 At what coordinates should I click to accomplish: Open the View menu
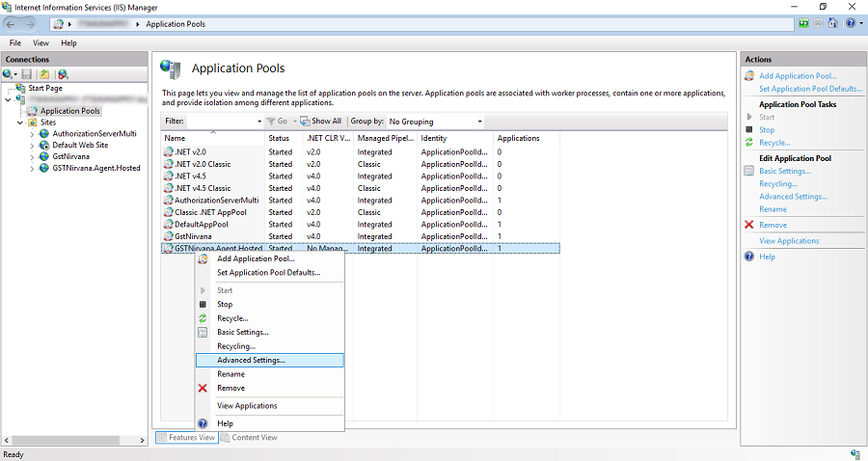tap(41, 42)
